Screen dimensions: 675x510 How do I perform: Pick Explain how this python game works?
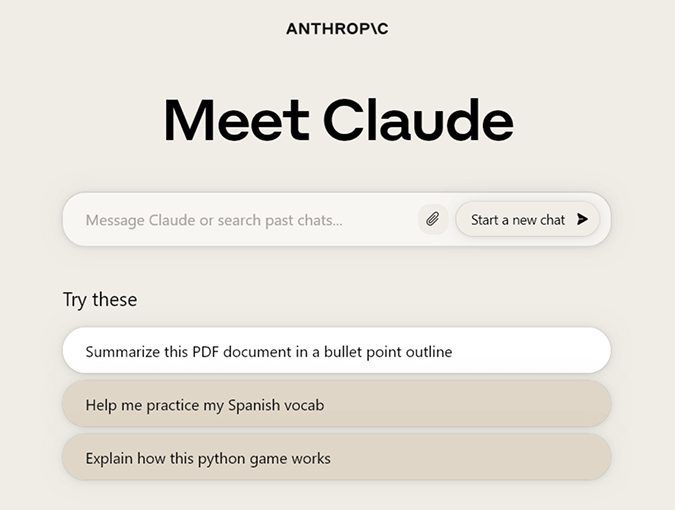tap(336, 459)
